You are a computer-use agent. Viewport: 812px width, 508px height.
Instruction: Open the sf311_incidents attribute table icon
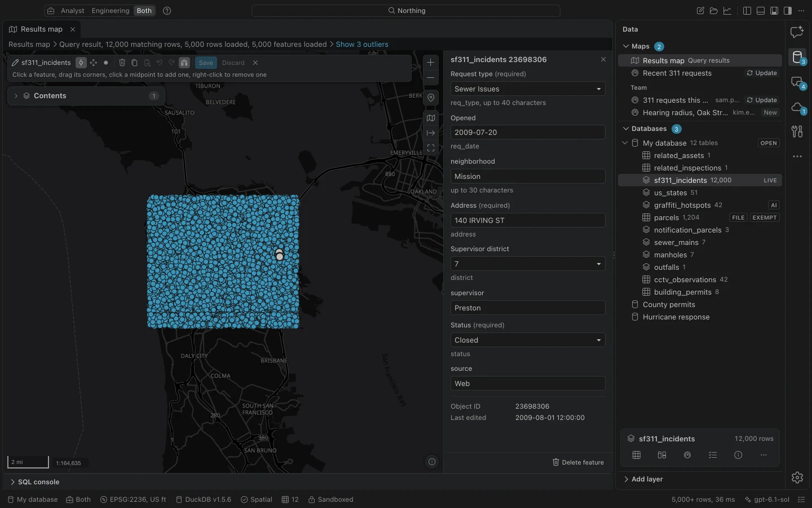tap(637, 455)
